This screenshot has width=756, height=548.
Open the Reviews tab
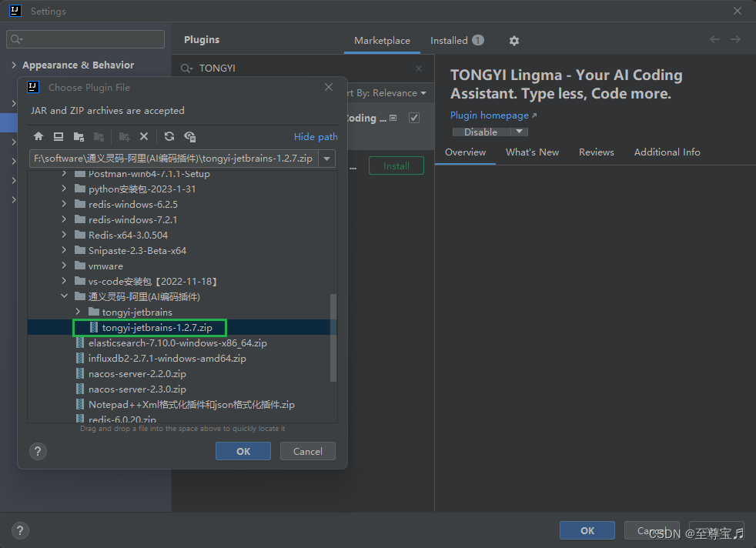click(x=597, y=152)
